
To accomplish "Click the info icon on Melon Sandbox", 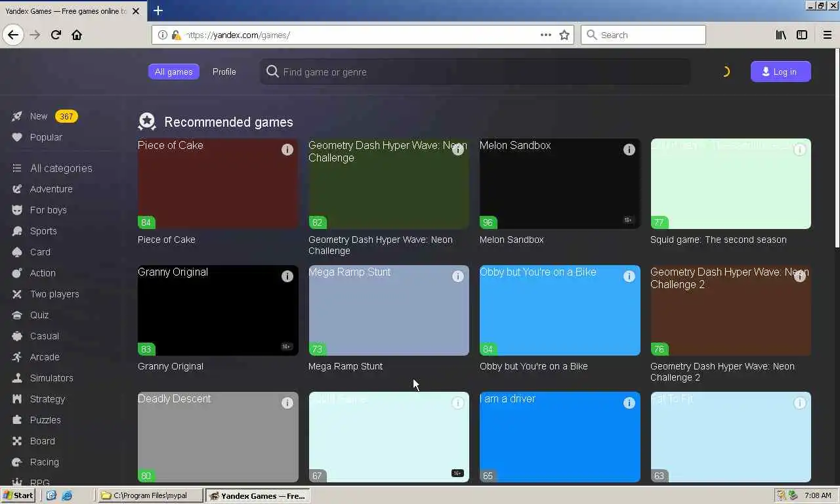I will tap(629, 150).
